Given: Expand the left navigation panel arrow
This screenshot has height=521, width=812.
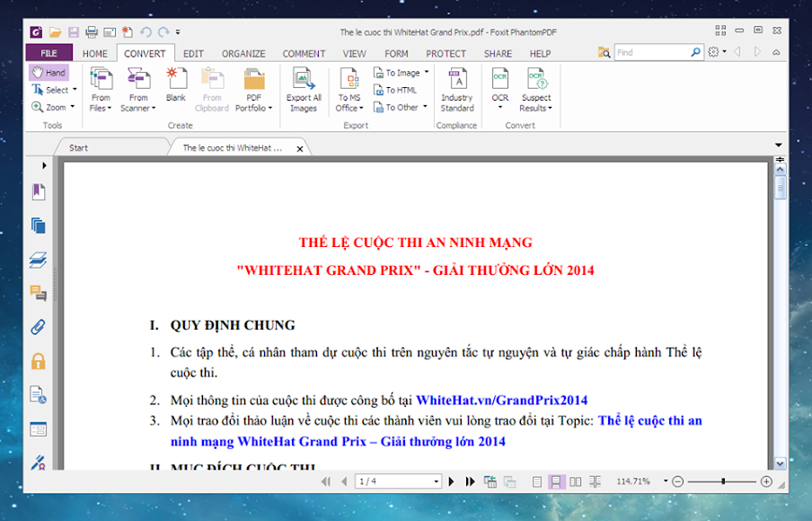Looking at the screenshot, I should point(44,165).
